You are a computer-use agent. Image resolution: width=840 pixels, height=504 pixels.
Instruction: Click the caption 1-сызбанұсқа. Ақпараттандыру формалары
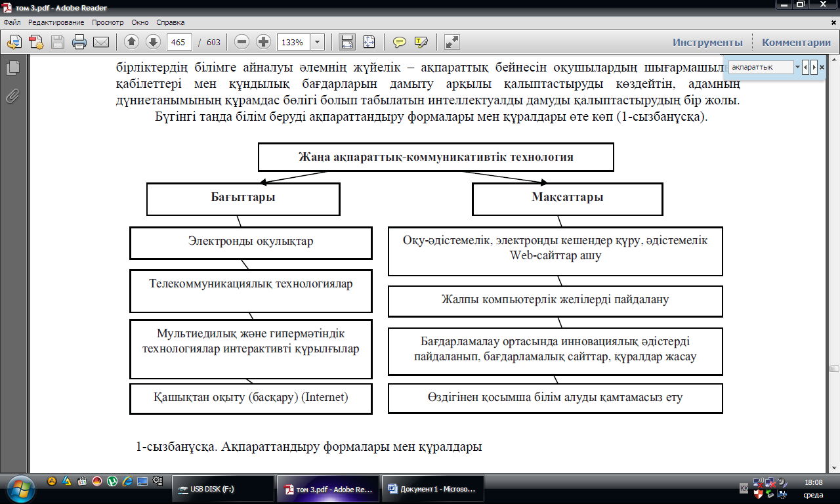pos(308,447)
